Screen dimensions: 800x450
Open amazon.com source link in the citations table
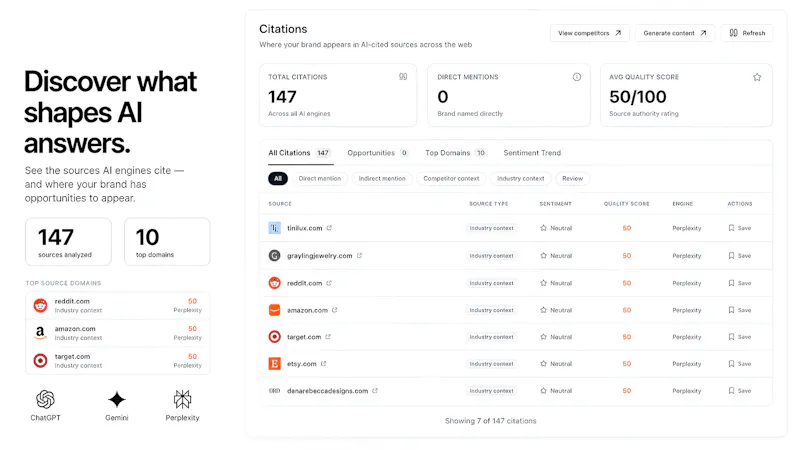(308, 310)
